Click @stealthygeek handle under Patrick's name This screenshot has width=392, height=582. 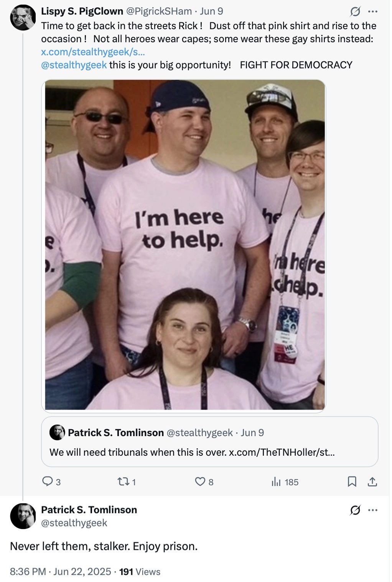coord(74,523)
